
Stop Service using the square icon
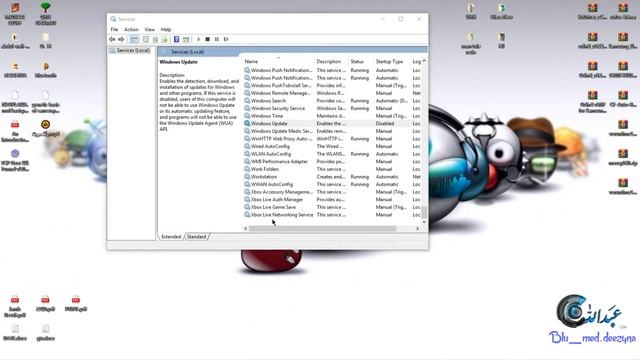[207, 39]
